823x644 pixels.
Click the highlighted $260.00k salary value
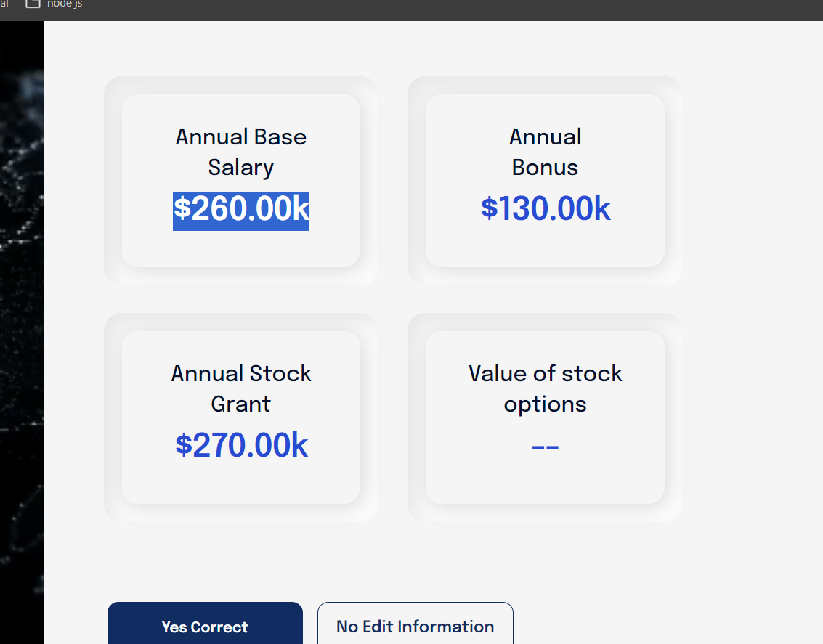(x=240, y=210)
